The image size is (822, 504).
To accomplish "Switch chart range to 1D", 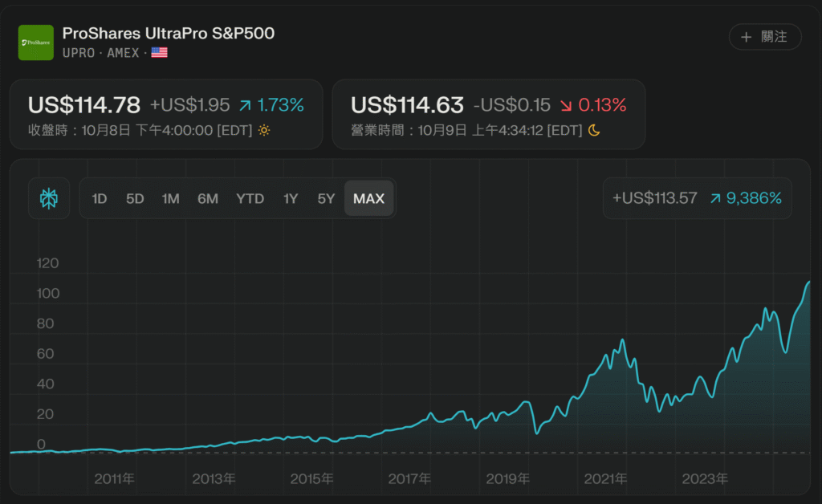I will pos(100,198).
